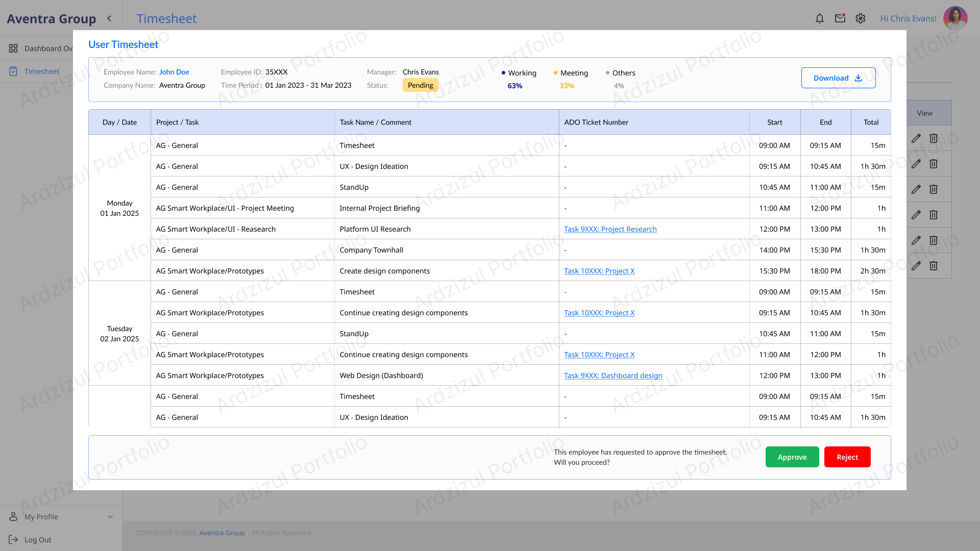The image size is (980, 551).
Task: Click the Create design components cell
Action: [x=447, y=271]
